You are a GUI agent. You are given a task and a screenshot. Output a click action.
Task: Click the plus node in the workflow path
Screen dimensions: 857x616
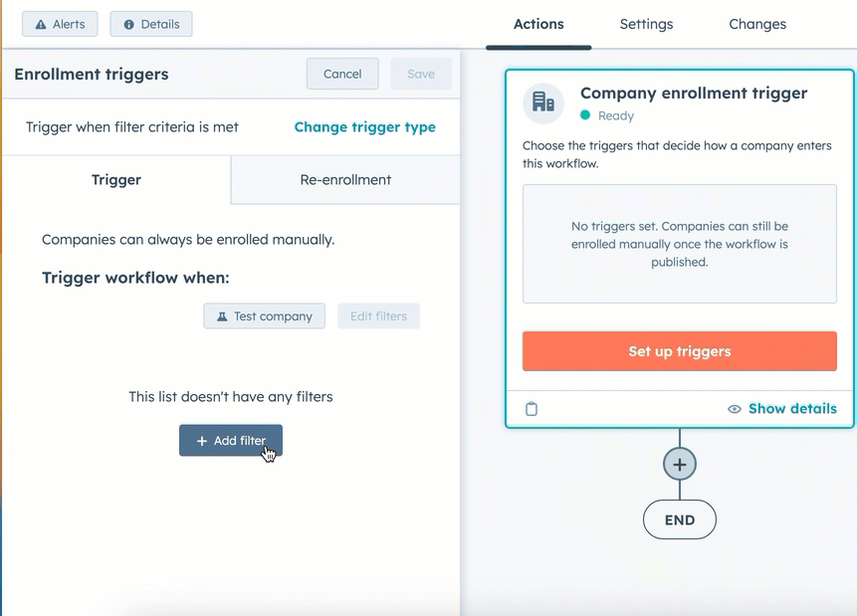point(679,463)
